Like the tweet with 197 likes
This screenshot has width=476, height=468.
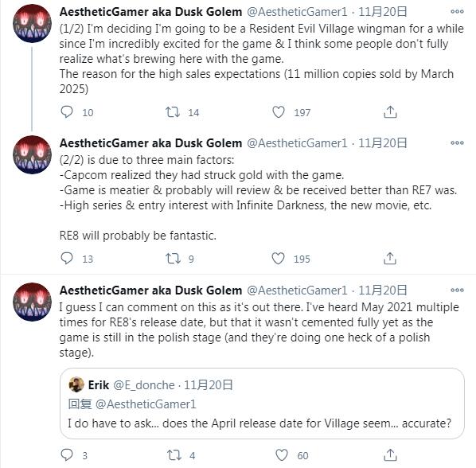(x=279, y=112)
